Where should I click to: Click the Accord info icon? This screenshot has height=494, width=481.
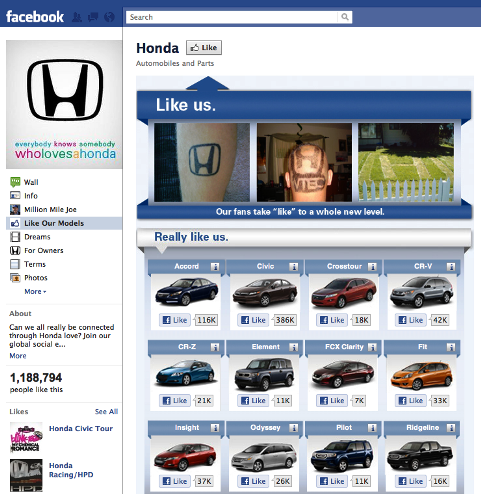point(215,267)
